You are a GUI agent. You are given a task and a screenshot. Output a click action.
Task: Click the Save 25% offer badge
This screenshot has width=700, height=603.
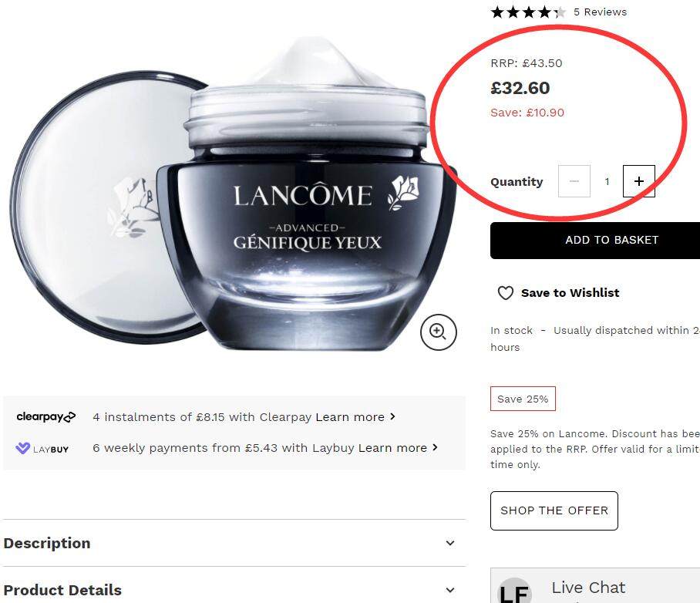[x=523, y=399]
